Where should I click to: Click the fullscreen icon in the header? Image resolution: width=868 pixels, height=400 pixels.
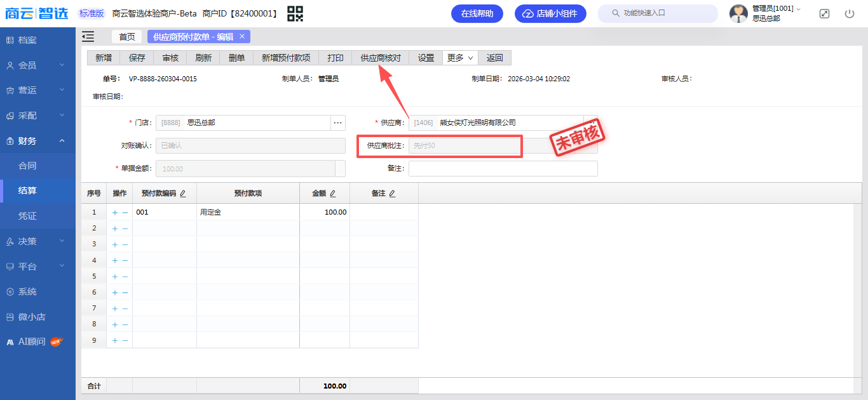tap(824, 13)
